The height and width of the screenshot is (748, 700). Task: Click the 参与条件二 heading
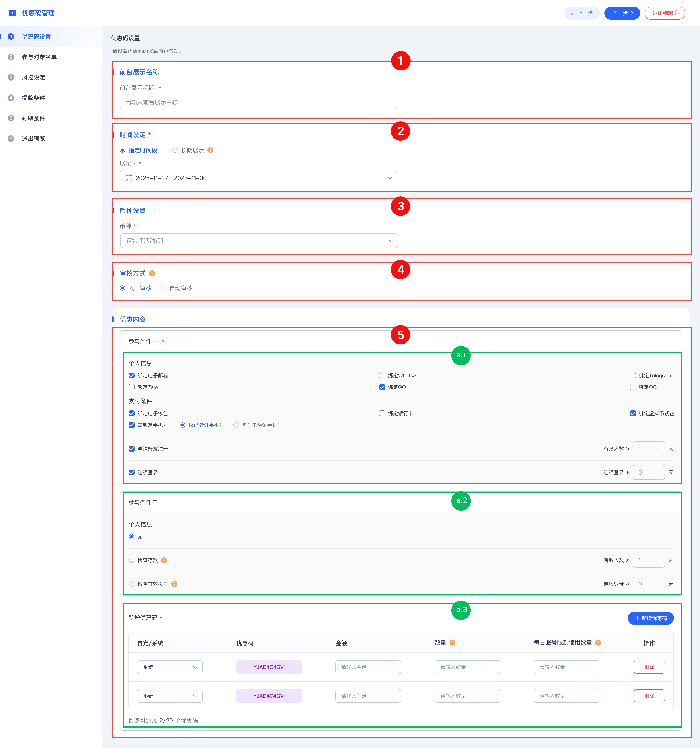click(143, 503)
